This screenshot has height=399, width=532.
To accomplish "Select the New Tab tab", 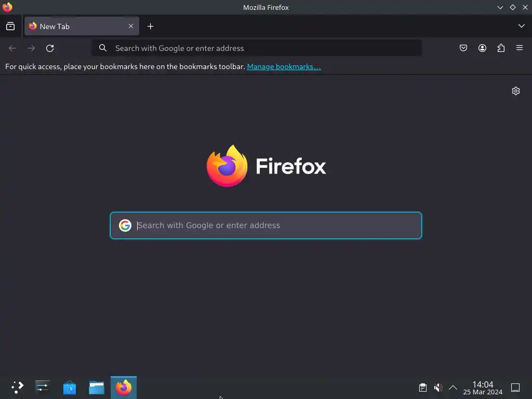I will coord(82,26).
